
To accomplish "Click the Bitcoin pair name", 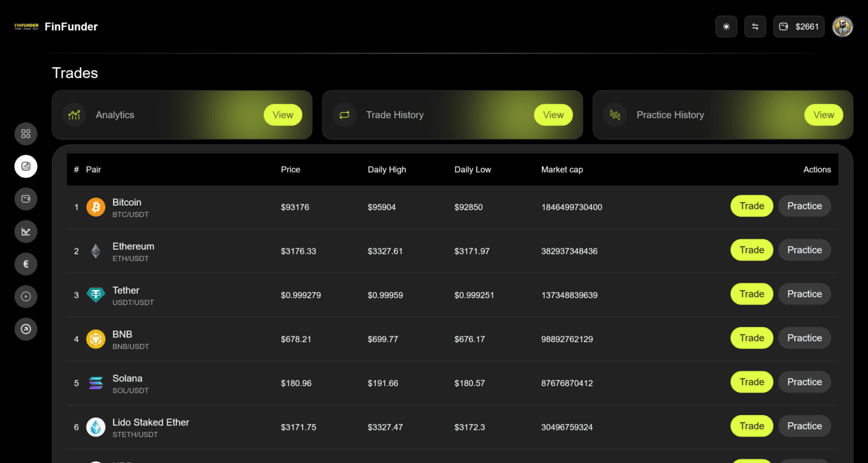I will [x=127, y=202].
